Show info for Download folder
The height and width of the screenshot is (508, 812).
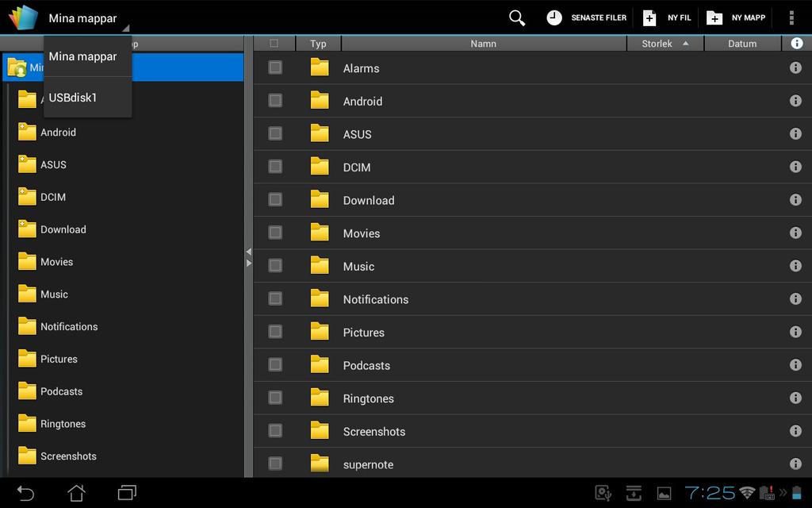pos(795,199)
